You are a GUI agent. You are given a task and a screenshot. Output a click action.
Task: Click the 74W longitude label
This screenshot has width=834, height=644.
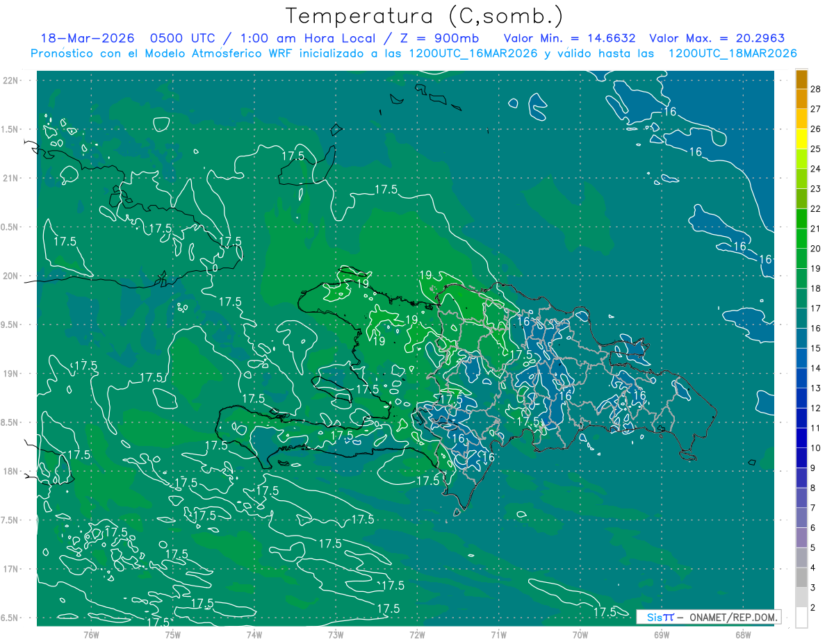[254, 634]
